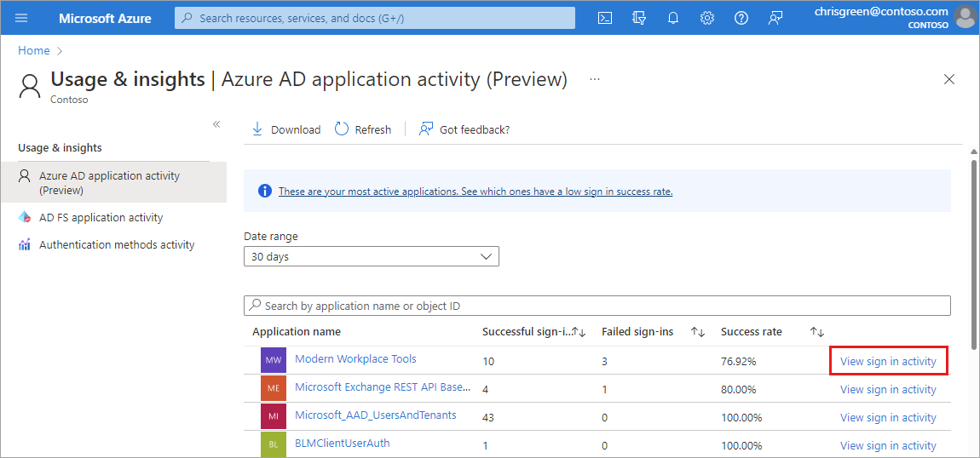Click the Search resources, services, and docs box
The height and width of the screenshot is (458, 980).
pos(375,18)
